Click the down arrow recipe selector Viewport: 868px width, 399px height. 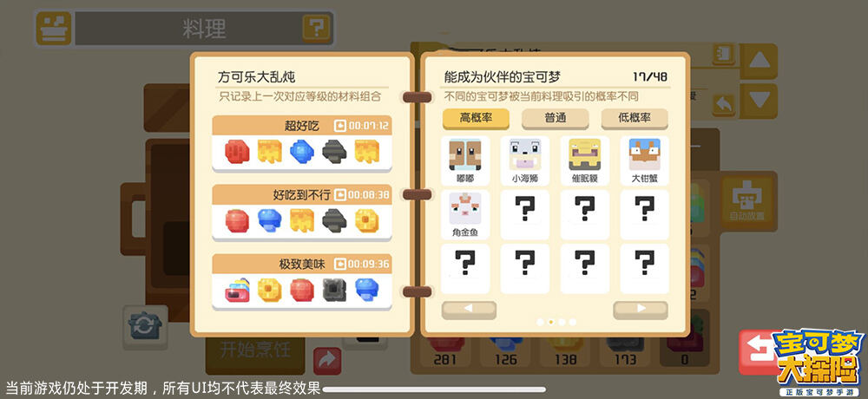tap(759, 101)
